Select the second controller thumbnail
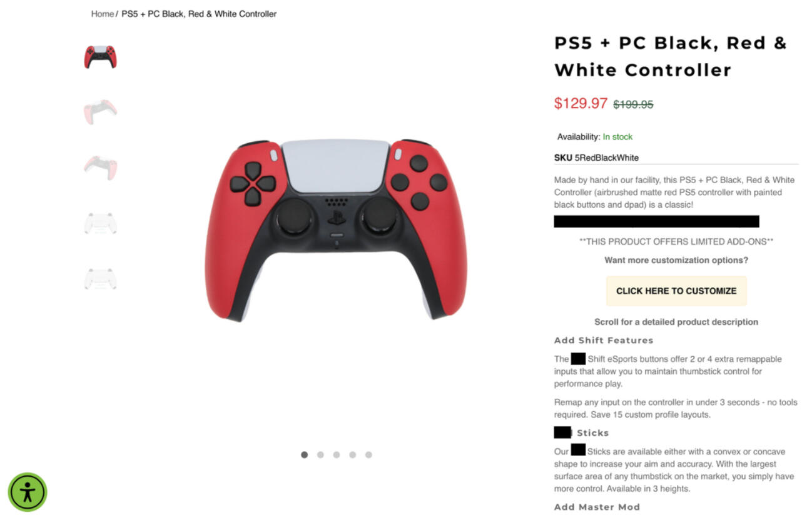This screenshot has width=812, height=520. (x=100, y=112)
